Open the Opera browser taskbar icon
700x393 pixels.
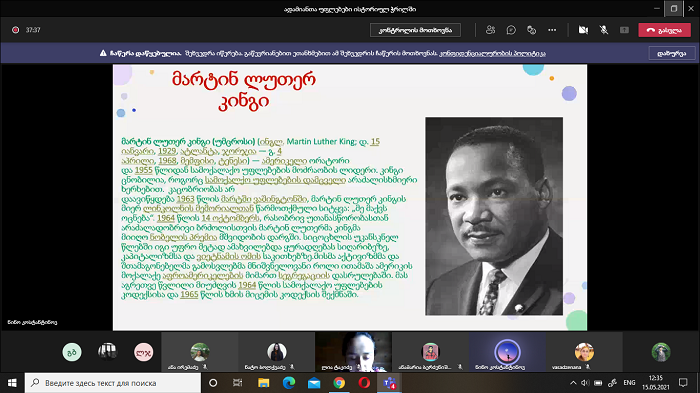tap(364, 383)
